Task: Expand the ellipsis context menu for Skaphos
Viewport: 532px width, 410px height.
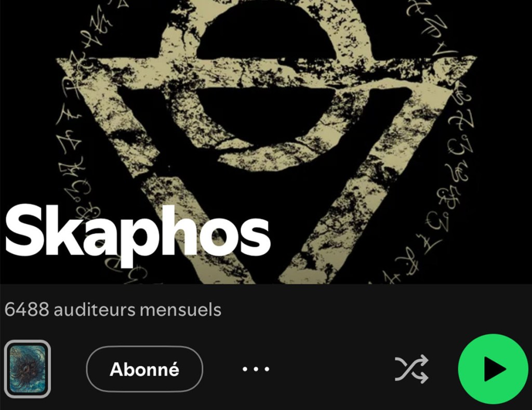Action: click(x=256, y=369)
